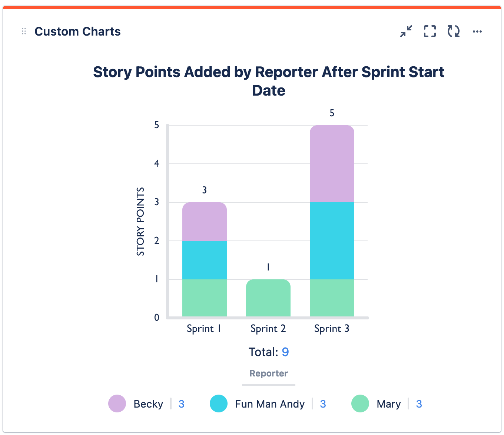
Task: Click the Total 9 story points link
Action: pyautogui.click(x=285, y=352)
